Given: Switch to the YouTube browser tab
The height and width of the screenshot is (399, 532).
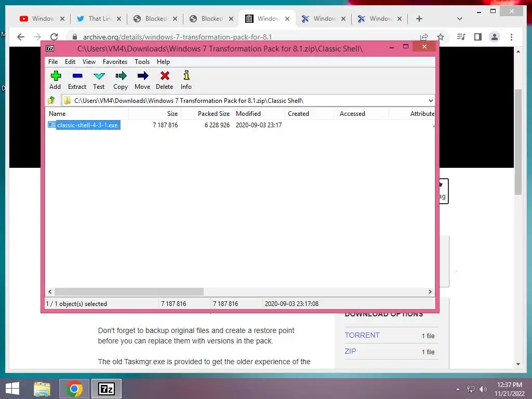Looking at the screenshot, I should point(42,19).
